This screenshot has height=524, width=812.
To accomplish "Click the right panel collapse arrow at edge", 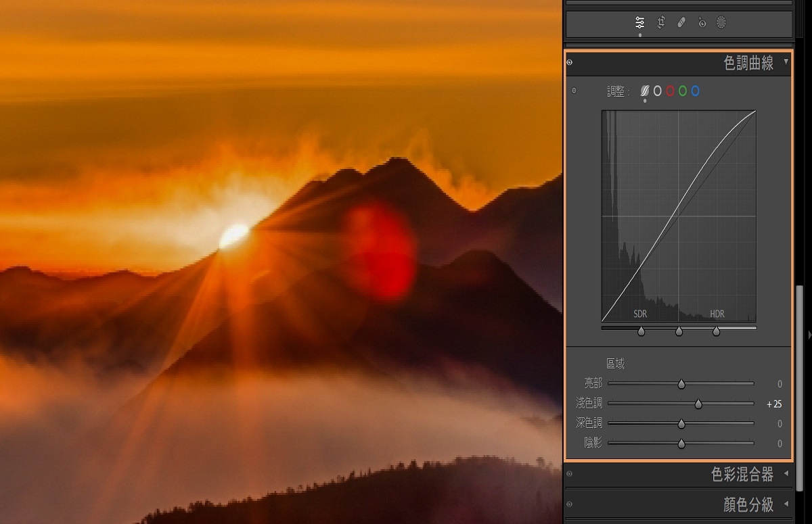I will 809,335.
